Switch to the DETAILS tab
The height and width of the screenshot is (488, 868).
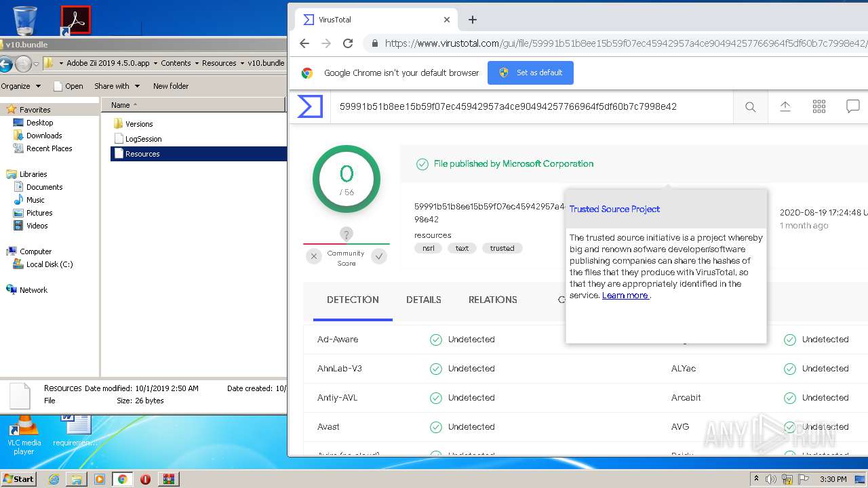424,300
